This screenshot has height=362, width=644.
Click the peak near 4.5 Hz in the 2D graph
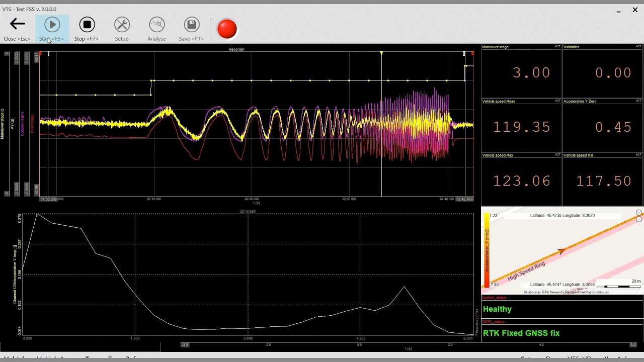405,287
